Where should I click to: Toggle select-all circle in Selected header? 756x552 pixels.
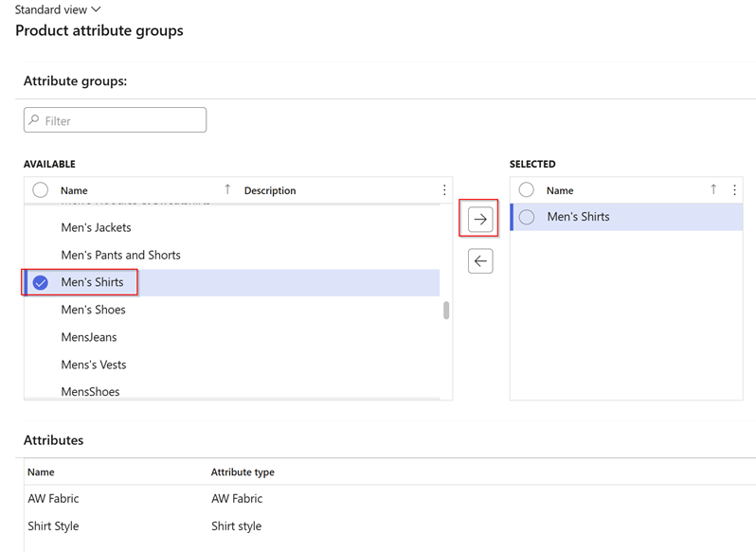click(527, 189)
